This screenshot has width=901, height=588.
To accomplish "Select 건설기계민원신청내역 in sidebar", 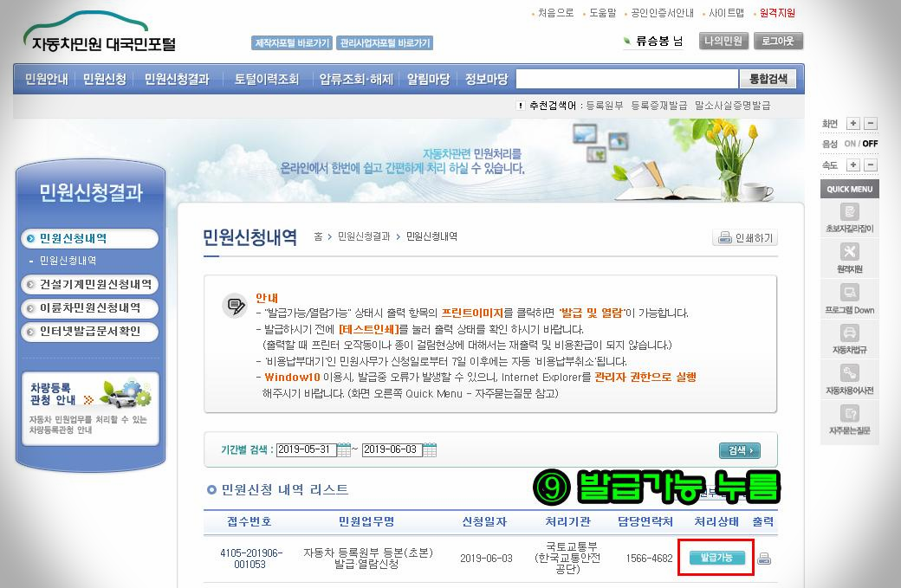I will point(89,284).
